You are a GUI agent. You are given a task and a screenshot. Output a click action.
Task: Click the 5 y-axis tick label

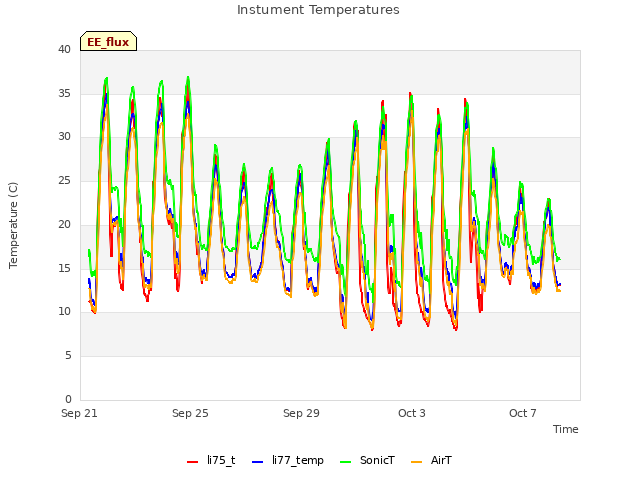click(68, 356)
